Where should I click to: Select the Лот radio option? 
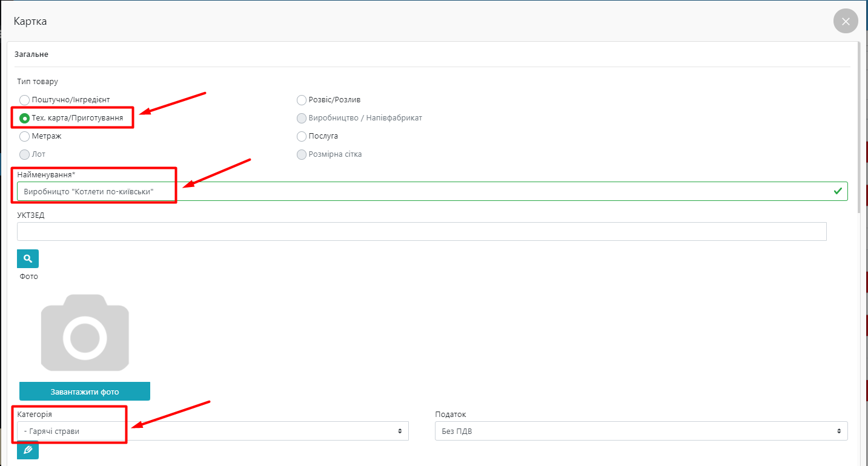pyautogui.click(x=25, y=154)
